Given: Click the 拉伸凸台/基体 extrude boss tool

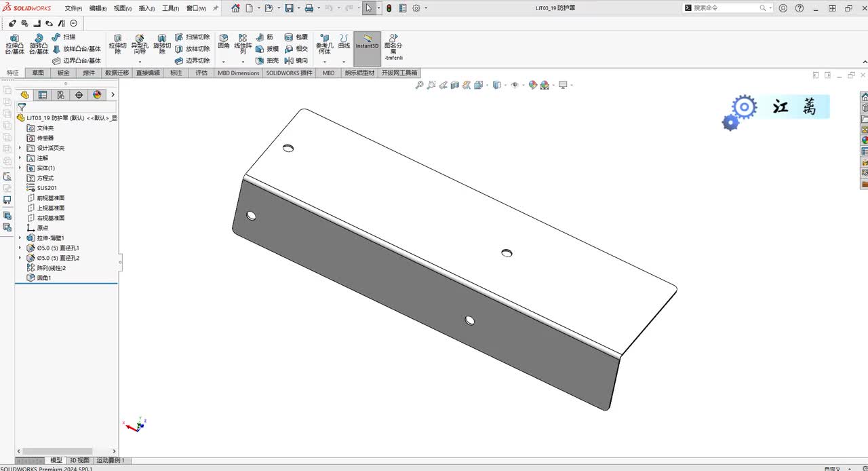Looking at the screenshot, I should click(14, 44).
